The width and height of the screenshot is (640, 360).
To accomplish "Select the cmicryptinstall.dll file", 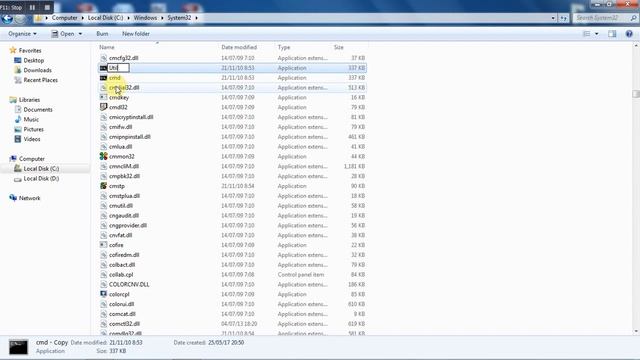I will [x=131, y=117].
